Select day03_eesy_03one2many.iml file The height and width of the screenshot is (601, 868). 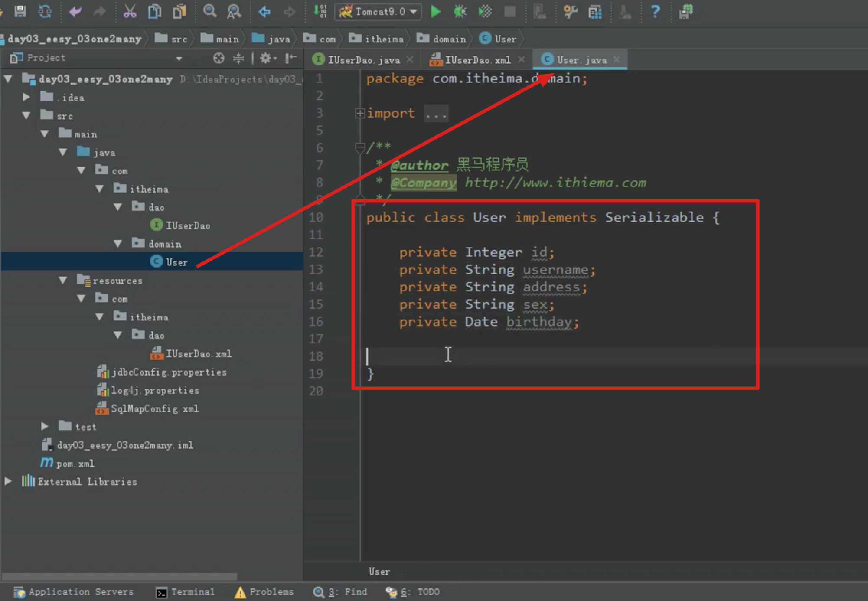(x=117, y=445)
